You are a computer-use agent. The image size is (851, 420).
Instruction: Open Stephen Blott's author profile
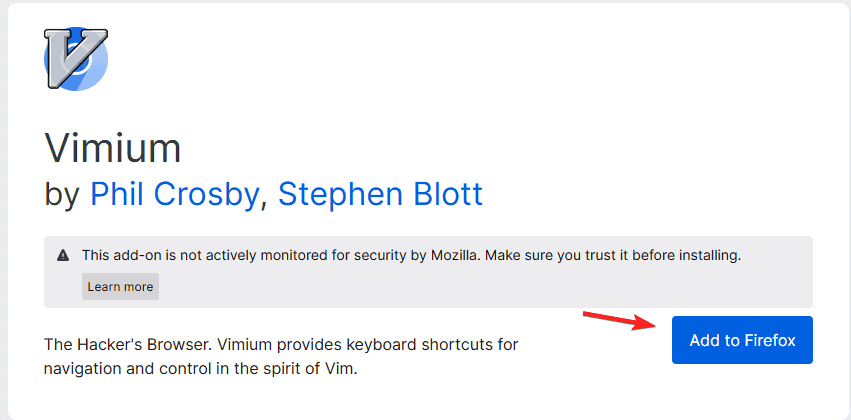tap(380, 194)
